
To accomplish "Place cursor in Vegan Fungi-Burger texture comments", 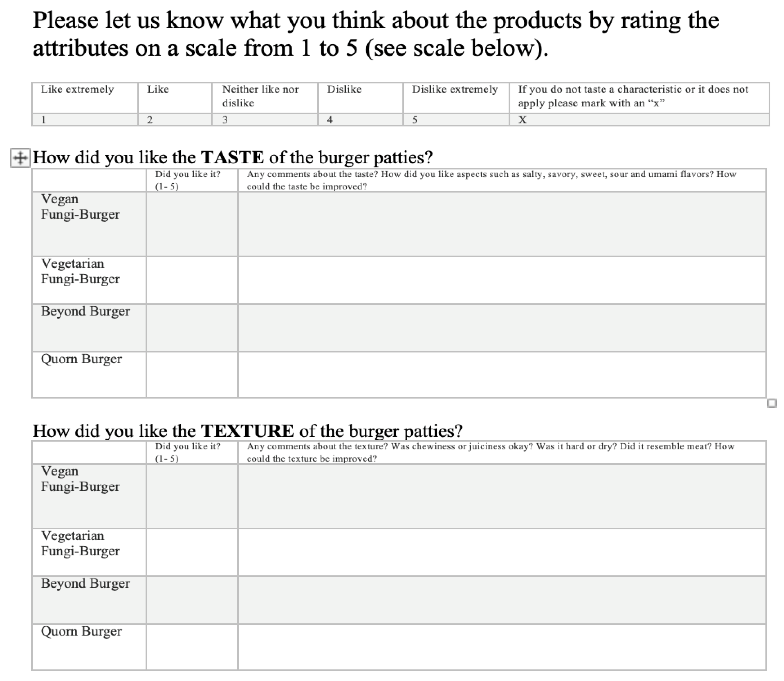I will (x=501, y=496).
